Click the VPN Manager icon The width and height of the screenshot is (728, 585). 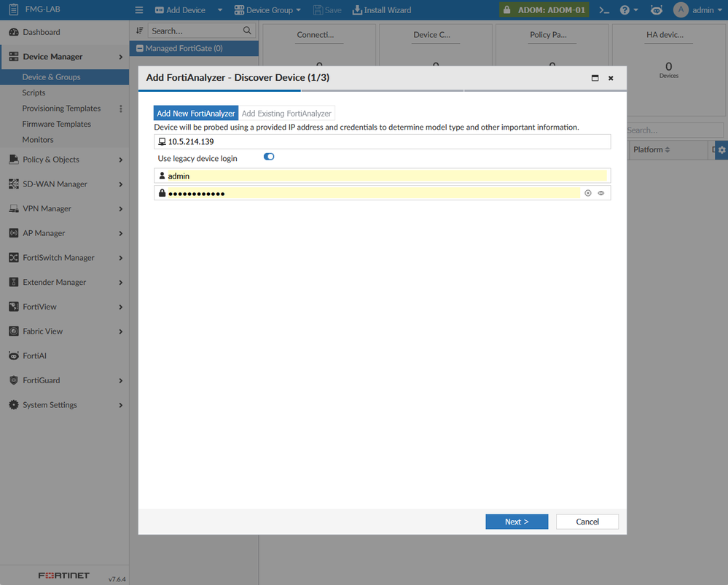14,208
